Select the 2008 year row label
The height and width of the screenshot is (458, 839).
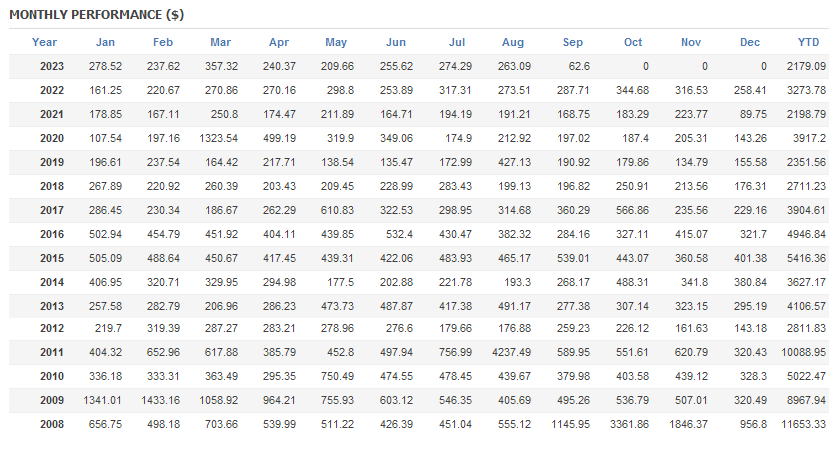coord(52,424)
